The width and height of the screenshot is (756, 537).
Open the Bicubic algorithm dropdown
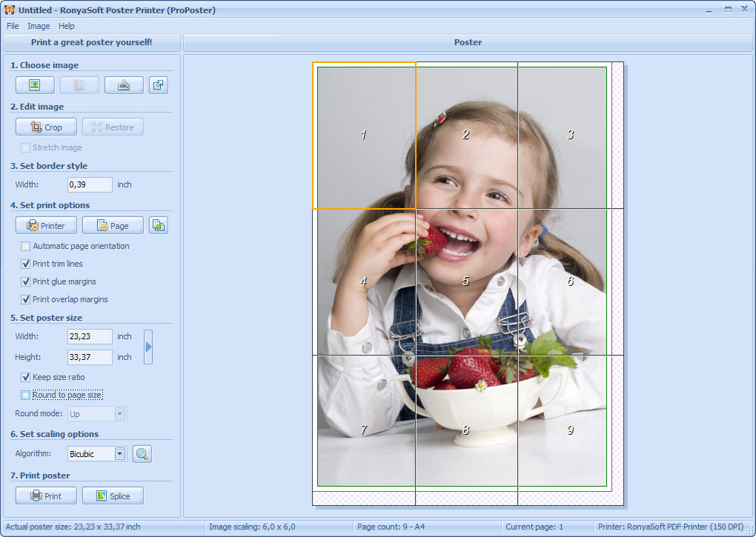click(x=120, y=454)
